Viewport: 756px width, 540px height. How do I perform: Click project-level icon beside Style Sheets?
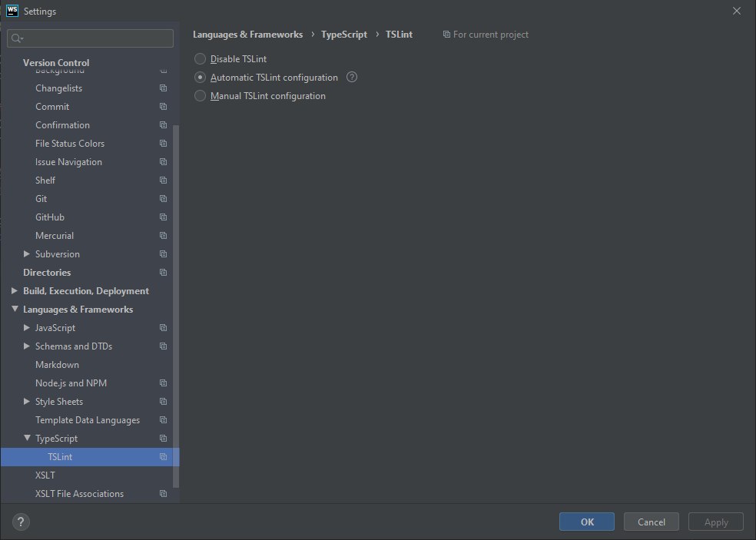[x=164, y=402]
